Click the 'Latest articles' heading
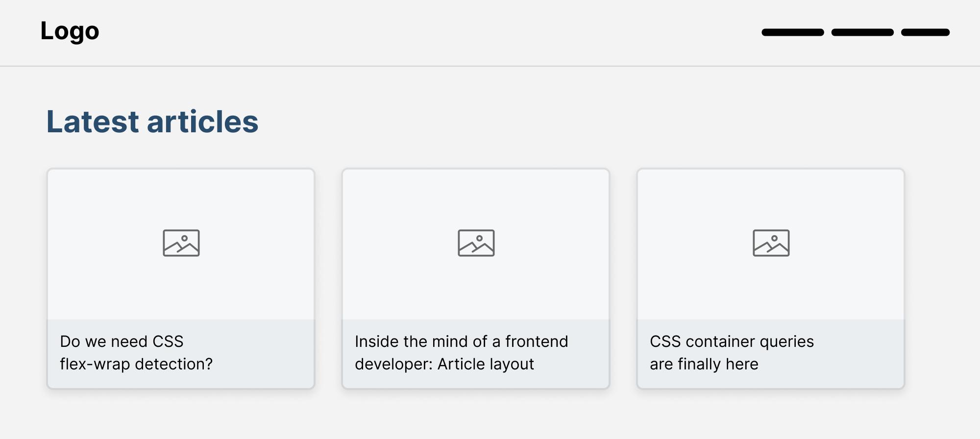Screen dimensions: 980x439 pyautogui.click(x=152, y=122)
